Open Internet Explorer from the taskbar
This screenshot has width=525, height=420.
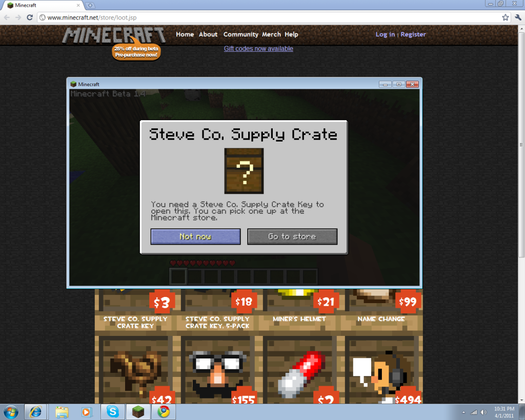point(36,412)
